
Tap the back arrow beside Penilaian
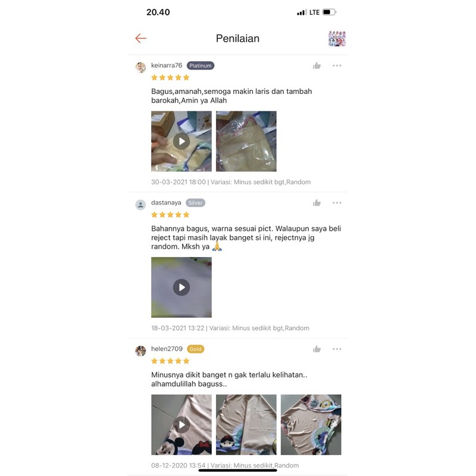pos(141,38)
